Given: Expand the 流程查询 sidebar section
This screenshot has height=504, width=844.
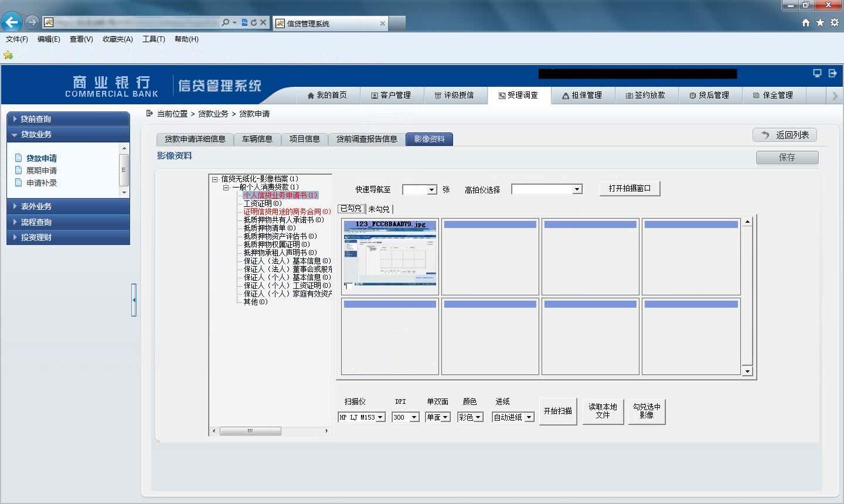Looking at the screenshot, I should pyautogui.click(x=68, y=222).
